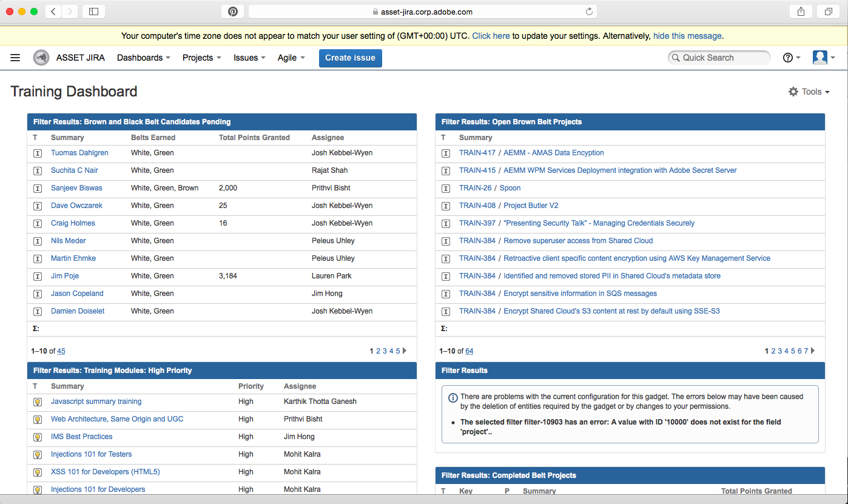This screenshot has width=848, height=504.
Task: Click the Training Dashboard page title
Action: (x=74, y=92)
